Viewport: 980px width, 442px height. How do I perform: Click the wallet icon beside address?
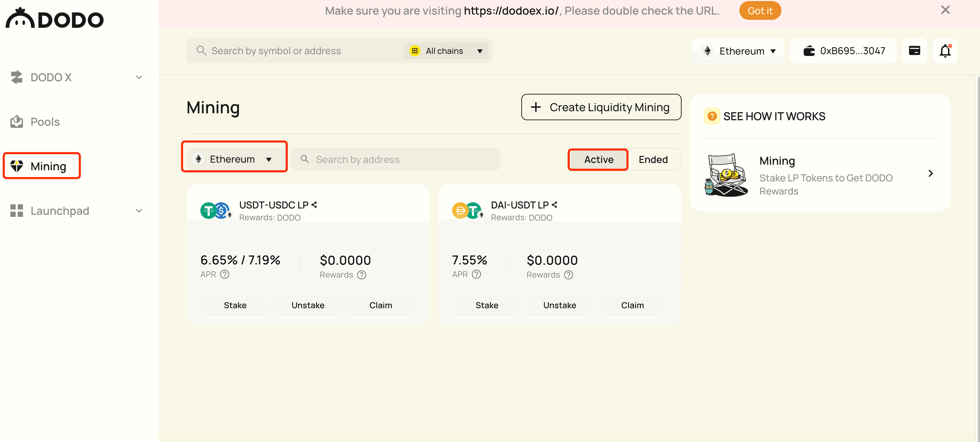click(809, 51)
